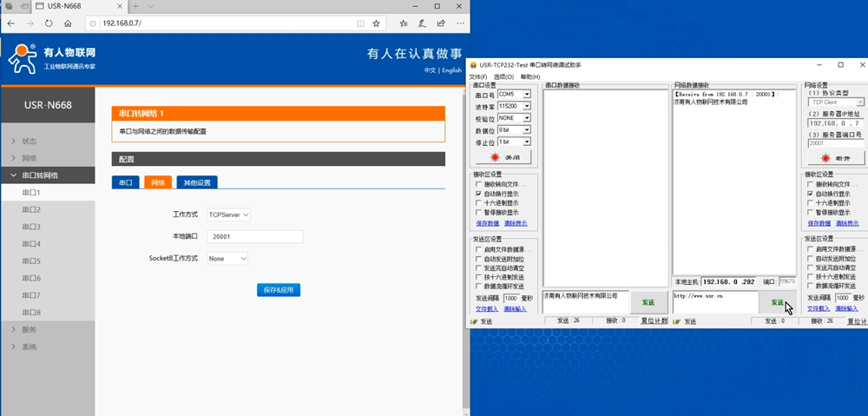The width and height of the screenshot is (868, 416).
Task: Toggle network-side 自动换行显示 checkbox
Action: [811, 195]
